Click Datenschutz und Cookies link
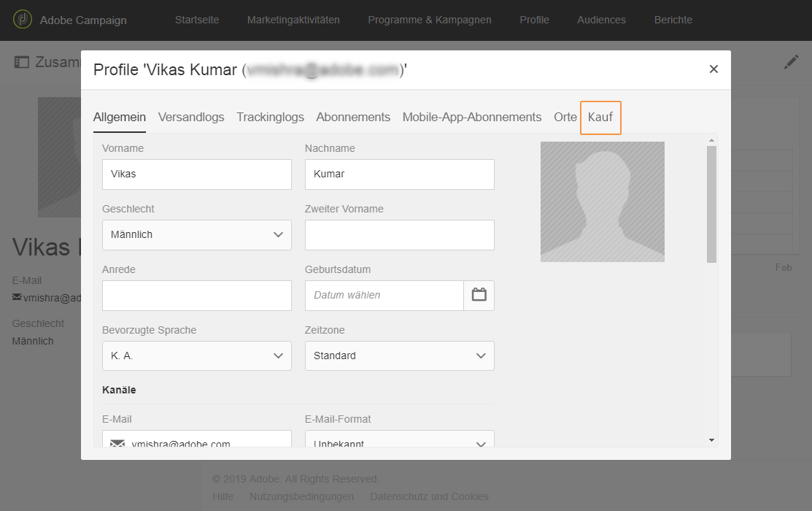The height and width of the screenshot is (511, 812). 429,496
